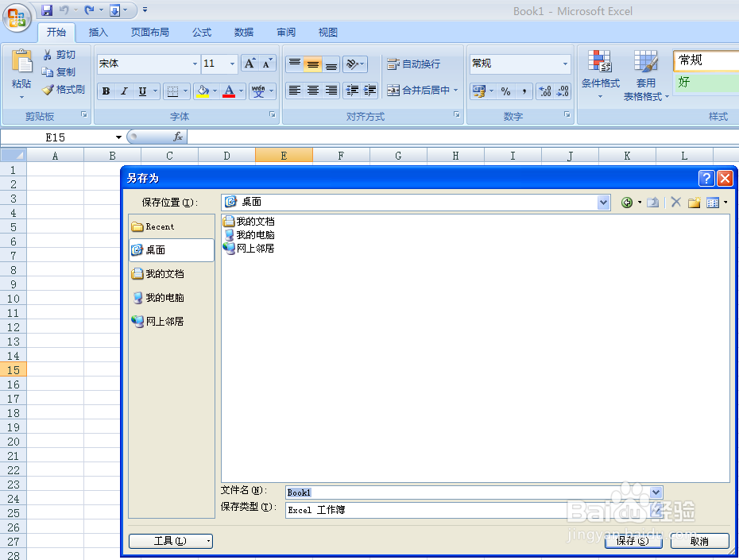Open Conditional Formatting (条件格式)

600,75
